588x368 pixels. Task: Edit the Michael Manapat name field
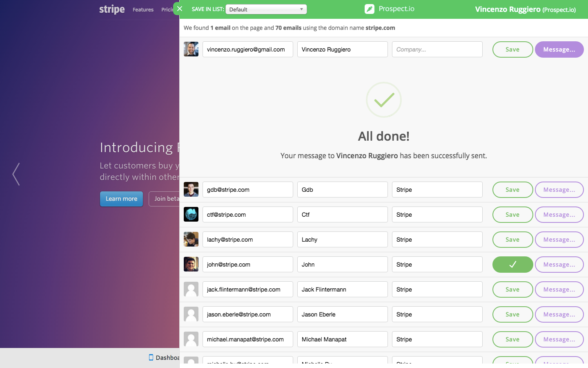[343, 339]
